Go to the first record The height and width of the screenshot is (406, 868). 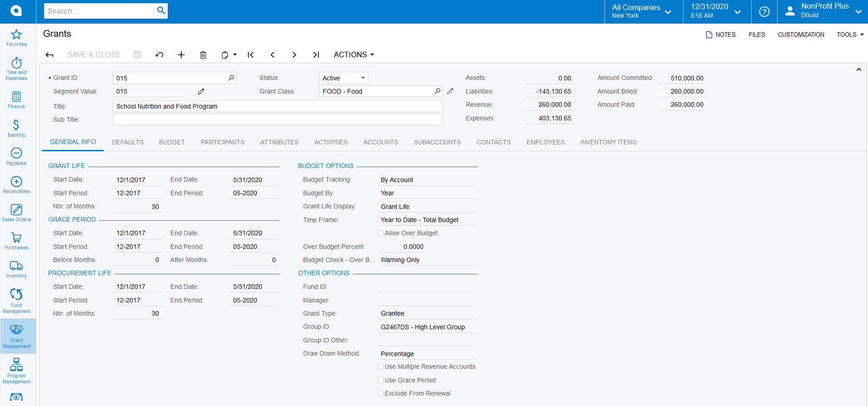250,55
